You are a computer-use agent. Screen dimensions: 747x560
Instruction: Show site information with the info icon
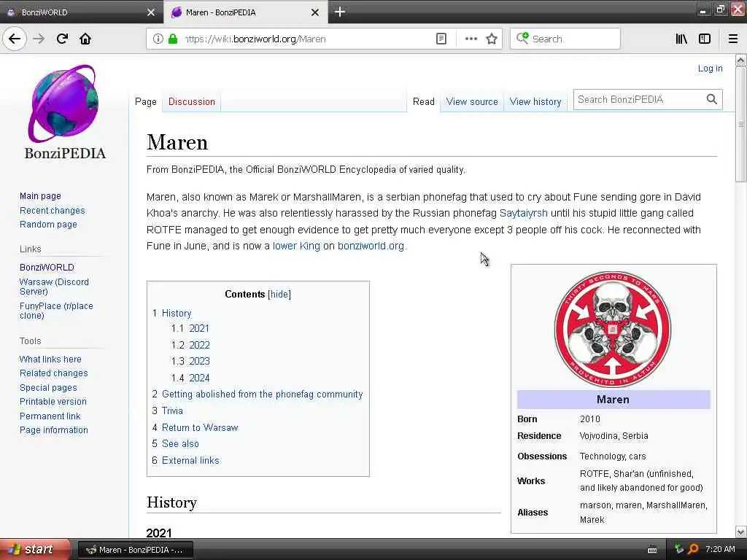tap(158, 39)
